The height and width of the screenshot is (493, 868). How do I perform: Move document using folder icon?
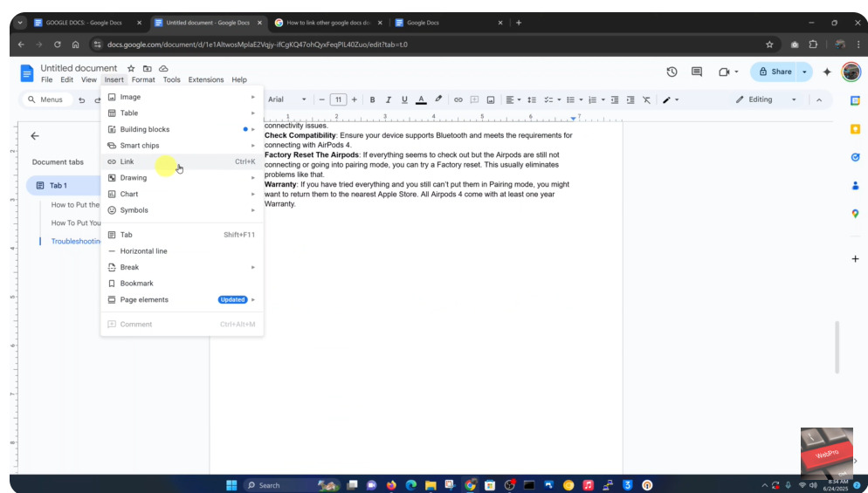tap(148, 69)
